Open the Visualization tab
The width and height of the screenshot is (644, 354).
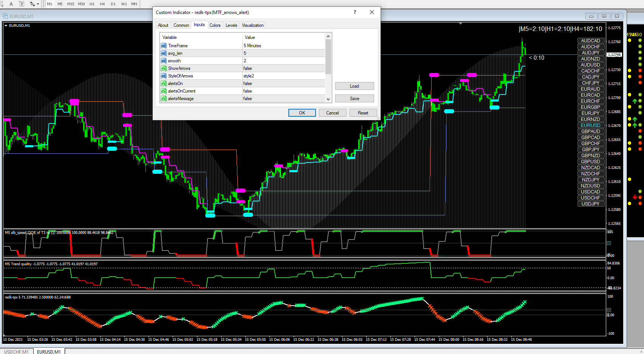(x=252, y=25)
